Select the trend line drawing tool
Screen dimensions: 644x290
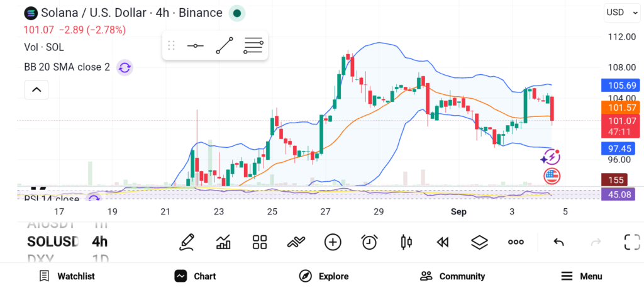225,45
